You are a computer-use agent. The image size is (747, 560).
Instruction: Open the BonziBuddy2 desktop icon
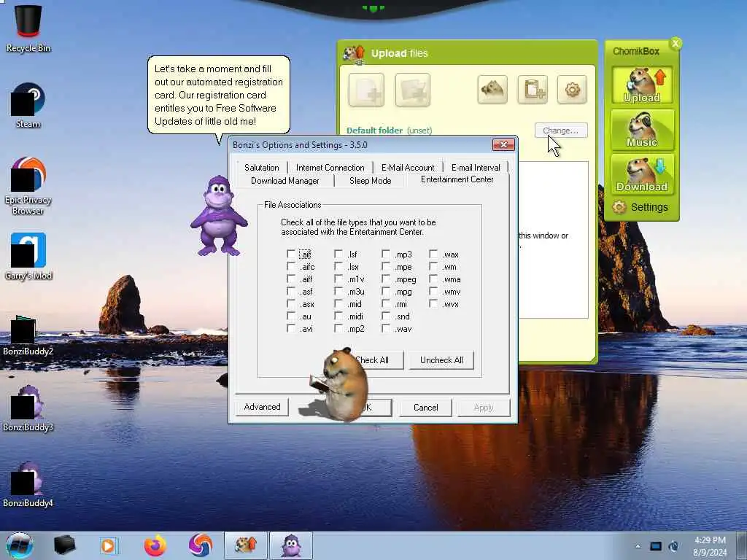(x=28, y=335)
